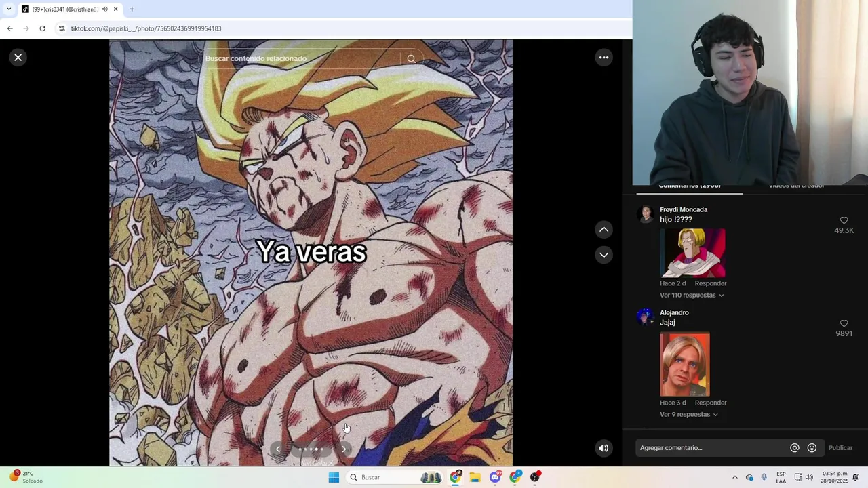This screenshot has height=488, width=868.
Task: Open File Explorer from taskbar
Action: tap(475, 477)
